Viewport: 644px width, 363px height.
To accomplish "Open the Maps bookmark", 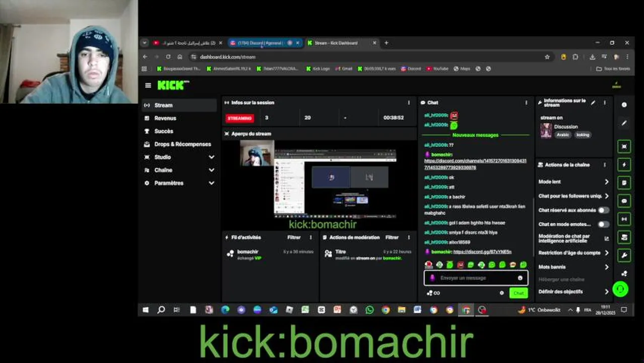I will click(x=462, y=69).
